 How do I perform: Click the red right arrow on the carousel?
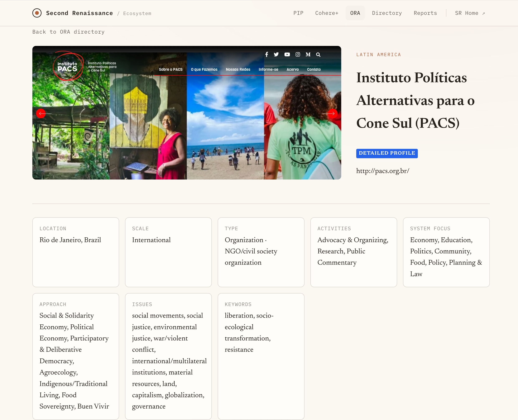[x=332, y=113]
